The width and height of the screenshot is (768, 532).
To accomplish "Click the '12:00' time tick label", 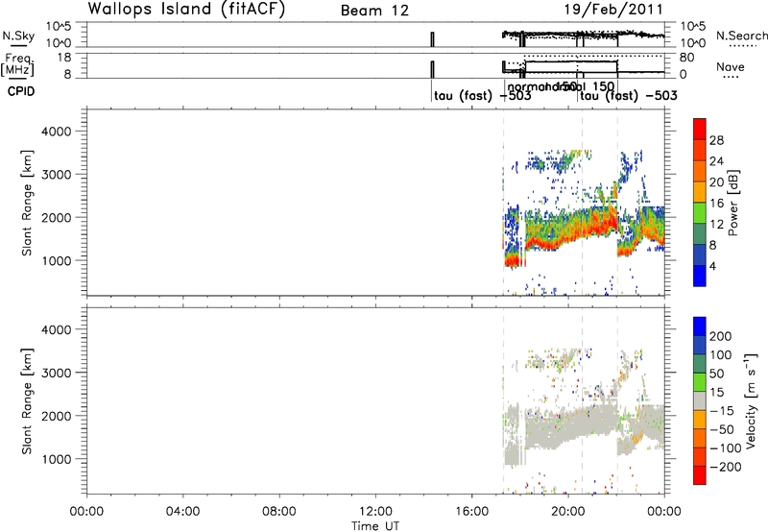I will [375, 512].
